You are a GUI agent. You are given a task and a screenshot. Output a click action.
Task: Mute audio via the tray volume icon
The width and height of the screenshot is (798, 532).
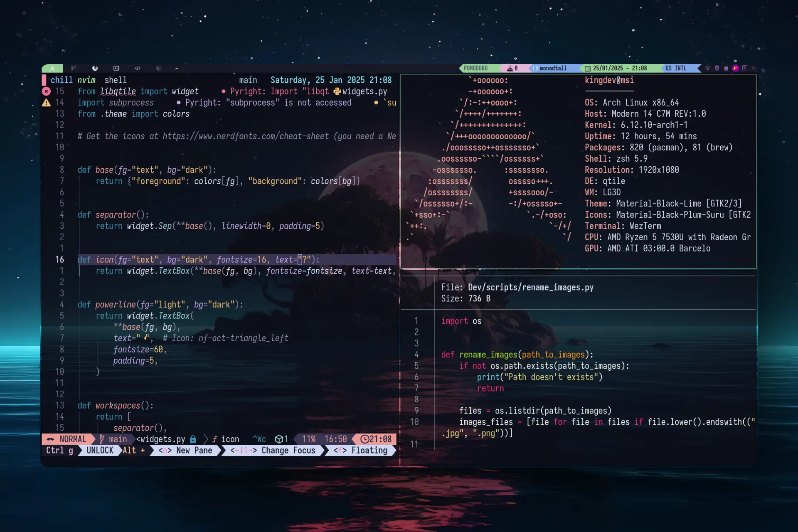pos(754,68)
